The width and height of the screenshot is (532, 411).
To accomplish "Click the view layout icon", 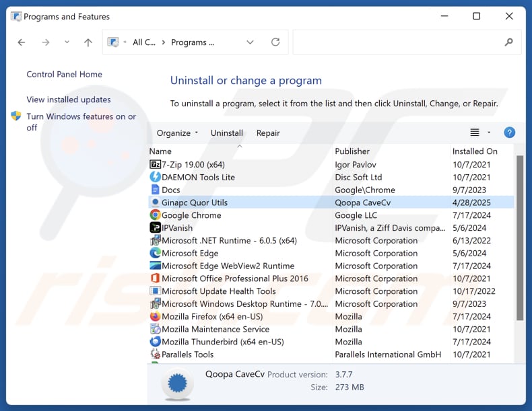I will point(475,133).
